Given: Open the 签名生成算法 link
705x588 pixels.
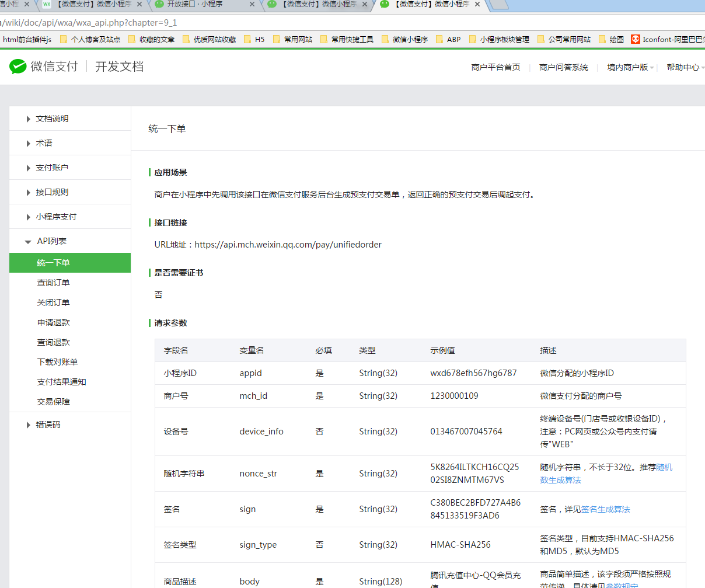Looking at the screenshot, I should (605, 509).
